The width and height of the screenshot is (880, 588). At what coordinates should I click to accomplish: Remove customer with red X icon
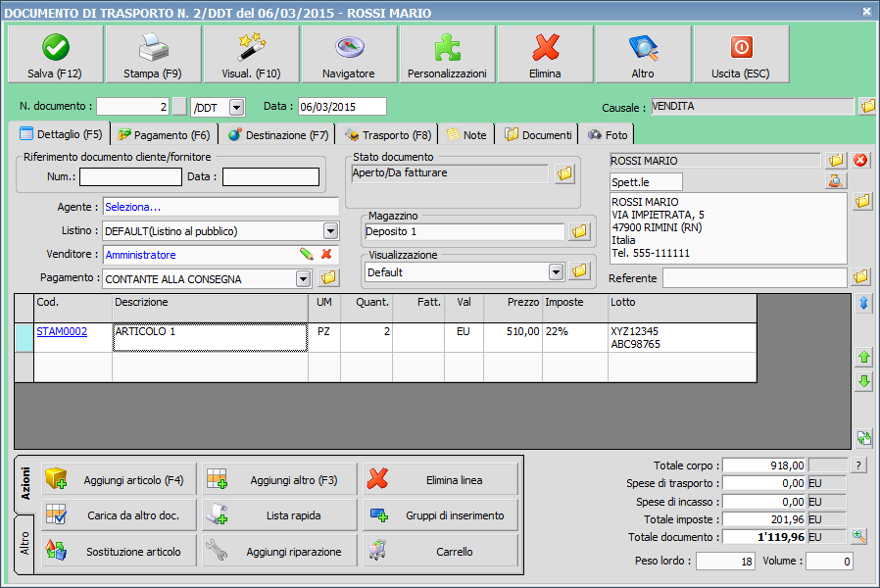[x=861, y=161]
